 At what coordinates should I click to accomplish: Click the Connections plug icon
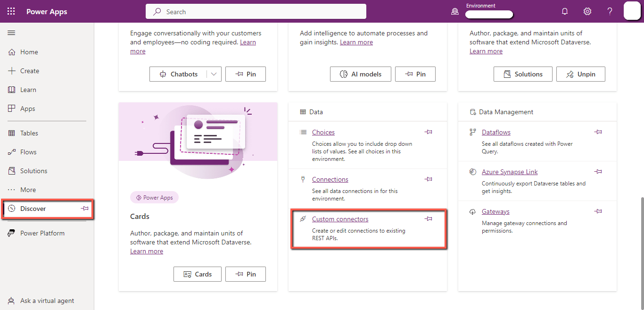[x=303, y=179]
